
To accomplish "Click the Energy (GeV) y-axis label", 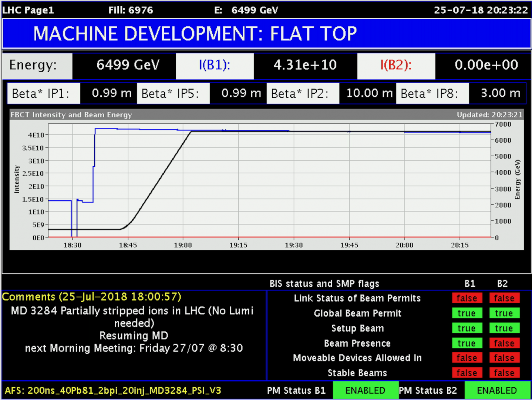I will (x=517, y=180).
